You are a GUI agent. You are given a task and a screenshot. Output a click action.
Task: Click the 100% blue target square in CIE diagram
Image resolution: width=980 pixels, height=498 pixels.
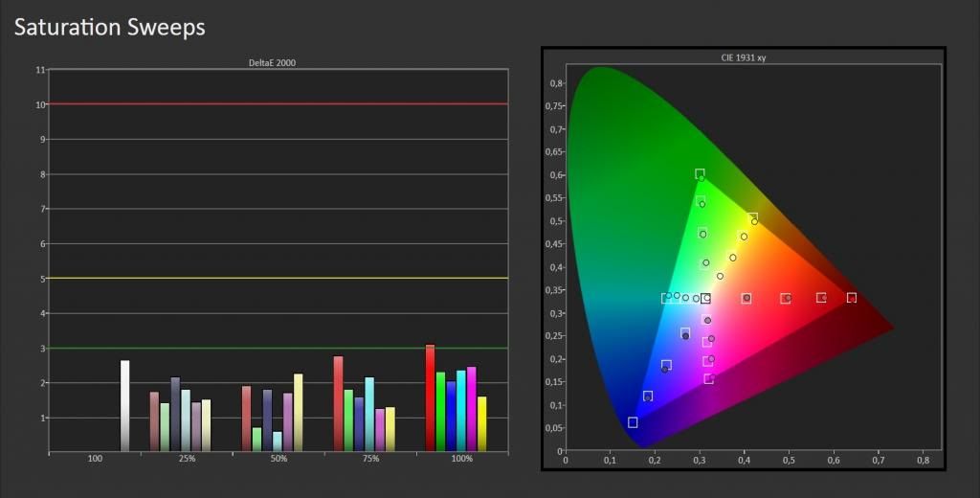(x=633, y=422)
